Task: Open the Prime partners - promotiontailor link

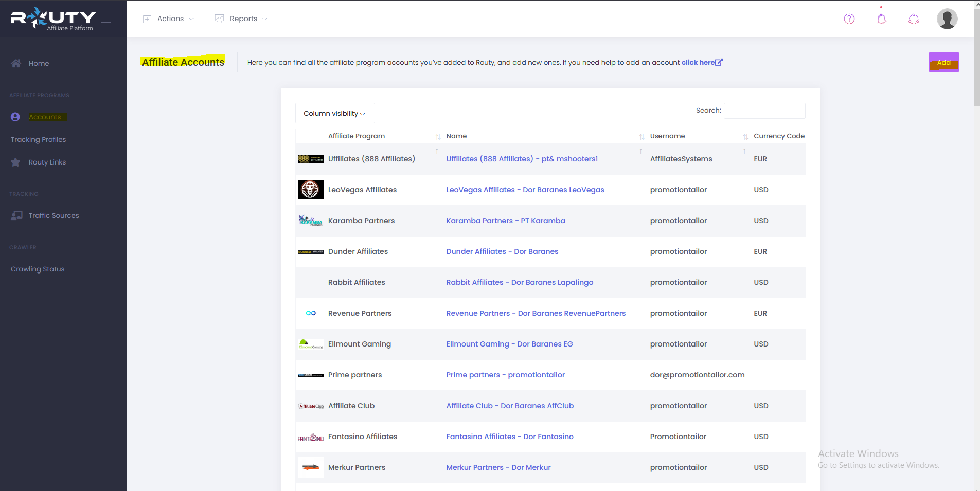Action: tap(506, 375)
